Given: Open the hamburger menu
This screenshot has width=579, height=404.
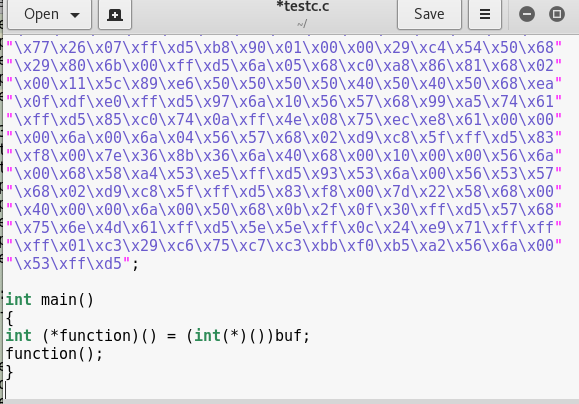Looking at the screenshot, I should 485,14.
